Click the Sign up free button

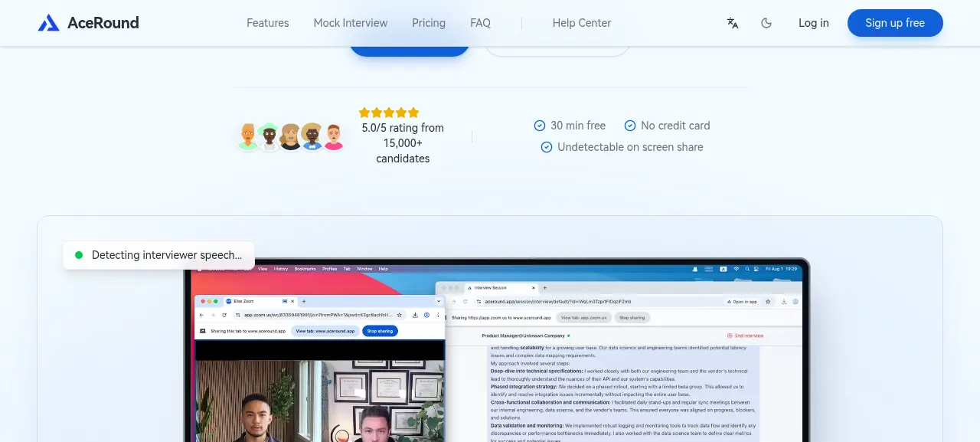coord(895,23)
